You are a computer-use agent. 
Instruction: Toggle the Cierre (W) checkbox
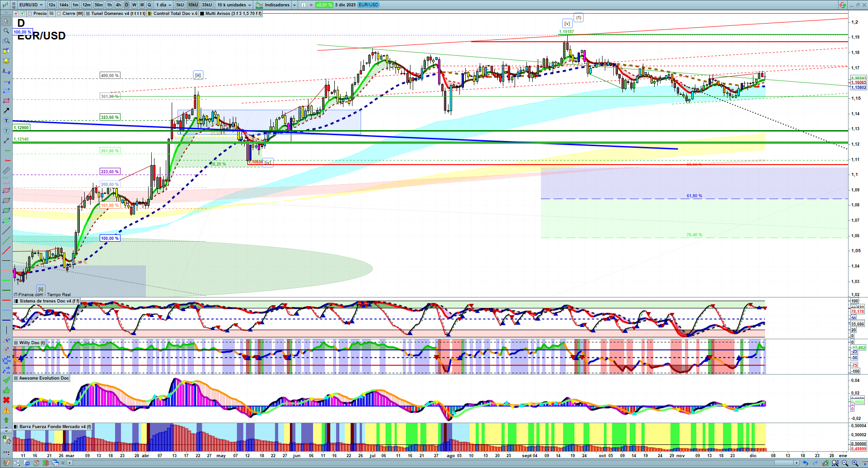(59, 14)
